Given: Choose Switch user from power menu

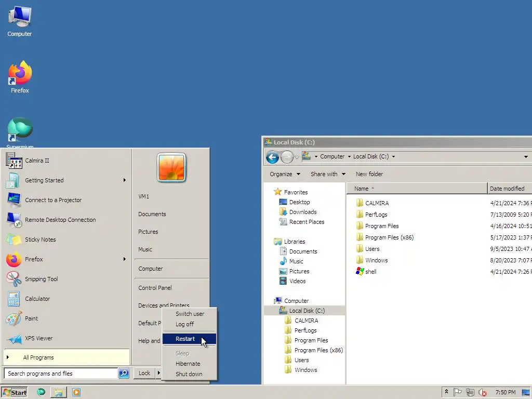Looking at the screenshot, I should [x=189, y=314].
